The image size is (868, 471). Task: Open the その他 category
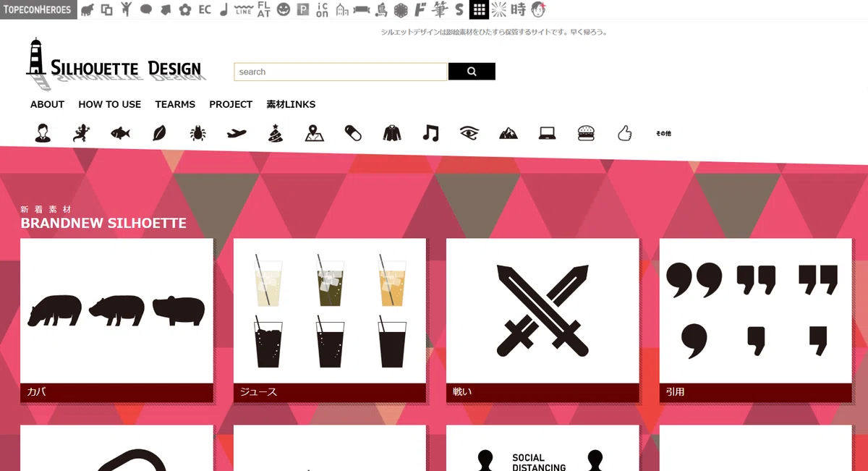pyautogui.click(x=663, y=133)
